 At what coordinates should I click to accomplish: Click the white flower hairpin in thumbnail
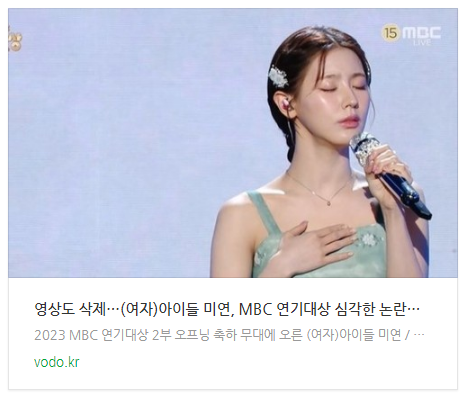tap(278, 76)
